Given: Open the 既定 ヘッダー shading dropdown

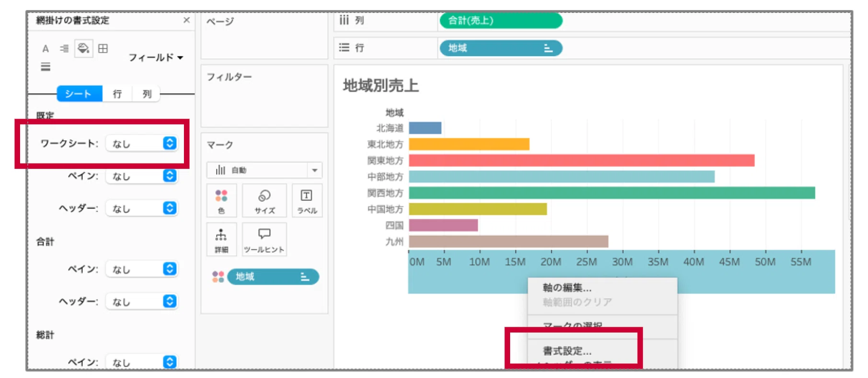Looking at the screenshot, I should click(x=142, y=208).
